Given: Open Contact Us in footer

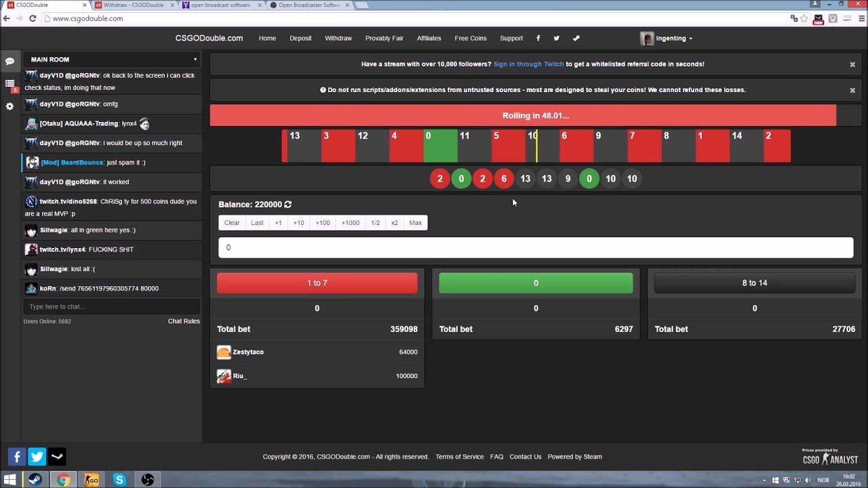Looking at the screenshot, I should pos(526,457).
